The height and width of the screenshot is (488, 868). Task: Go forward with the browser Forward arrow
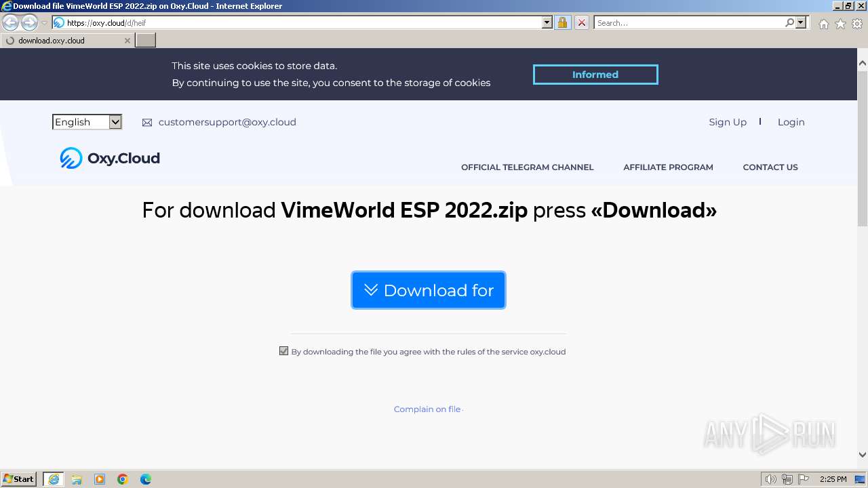(x=29, y=23)
